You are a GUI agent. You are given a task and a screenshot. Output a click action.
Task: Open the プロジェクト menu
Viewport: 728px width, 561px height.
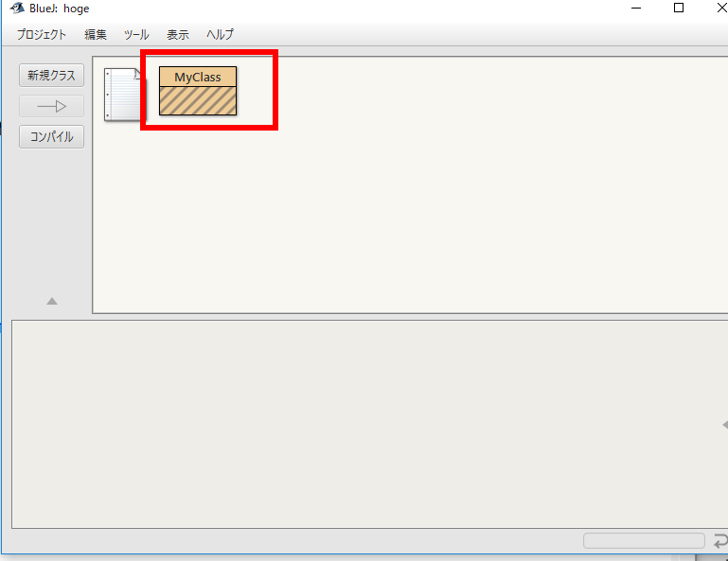[42, 34]
